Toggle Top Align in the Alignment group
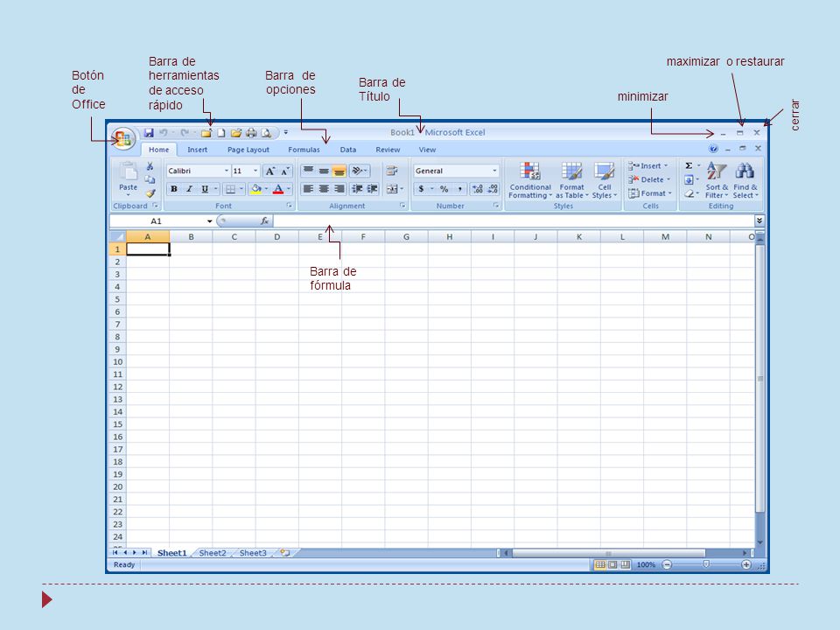Image resolution: width=840 pixels, height=630 pixels. pyautogui.click(x=308, y=171)
